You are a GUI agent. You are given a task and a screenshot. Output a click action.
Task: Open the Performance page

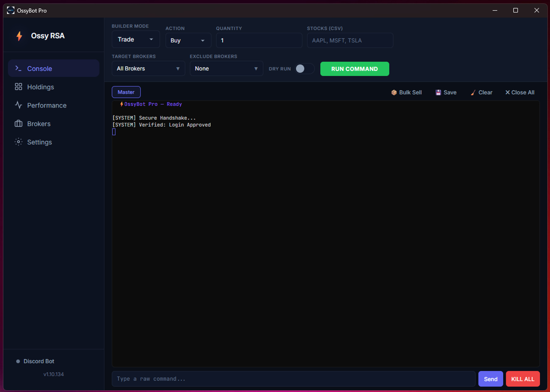(x=54, y=105)
